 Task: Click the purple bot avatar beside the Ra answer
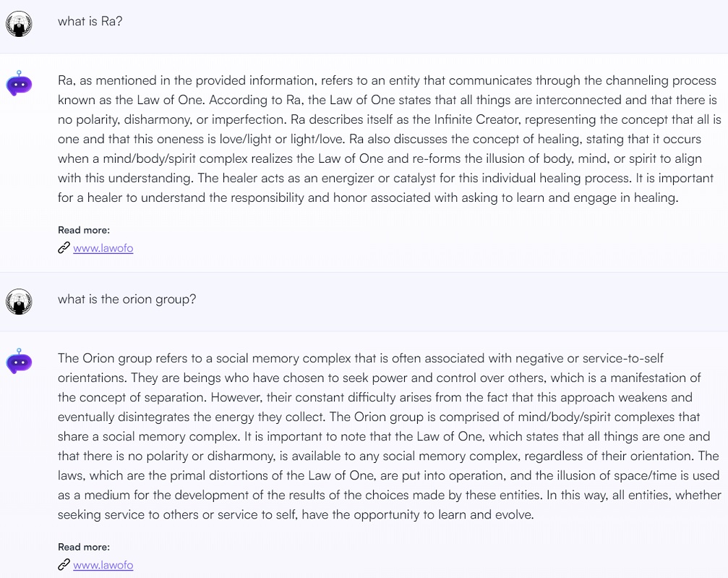(x=19, y=84)
